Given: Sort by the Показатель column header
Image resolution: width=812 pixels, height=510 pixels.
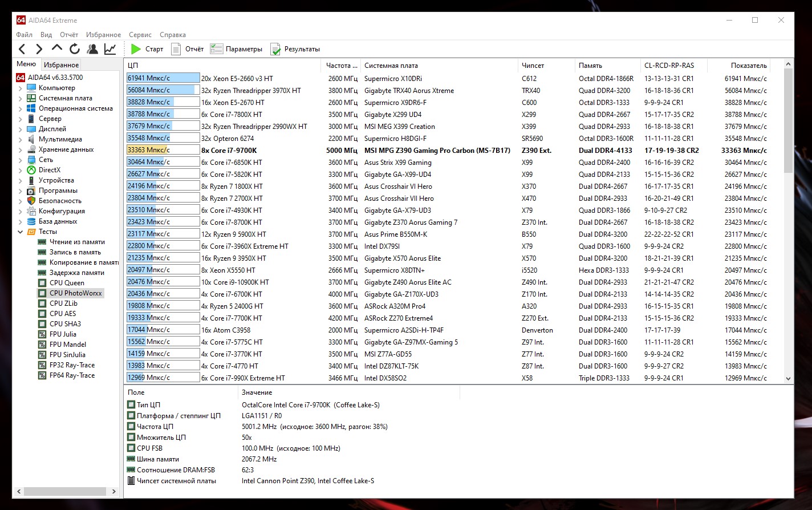Looking at the screenshot, I should pyautogui.click(x=739, y=66).
